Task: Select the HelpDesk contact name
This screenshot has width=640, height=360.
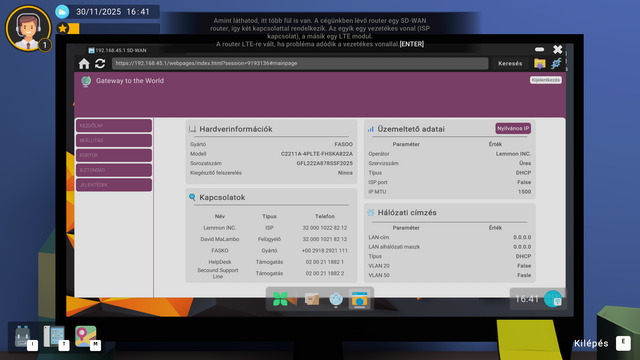Action: [x=220, y=262]
